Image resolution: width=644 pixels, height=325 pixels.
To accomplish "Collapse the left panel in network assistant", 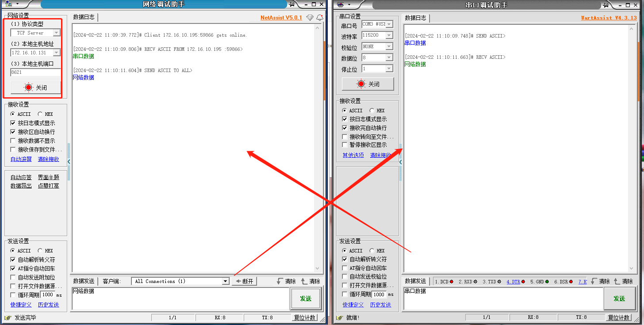I will click(69, 162).
